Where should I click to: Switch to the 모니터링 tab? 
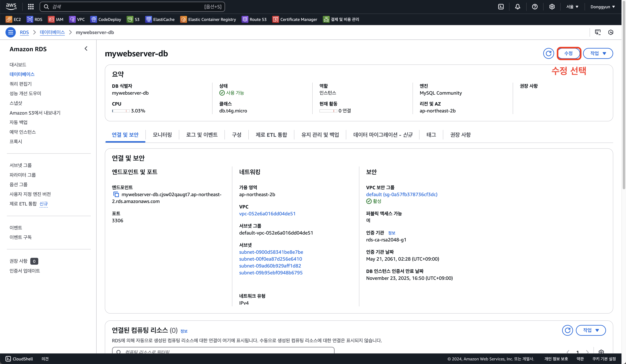pos(162,135)
